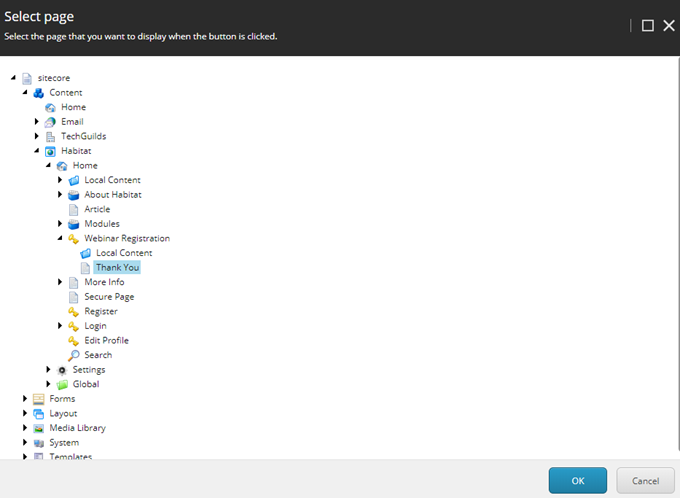Collapse the Webinar Registration node

60,238
